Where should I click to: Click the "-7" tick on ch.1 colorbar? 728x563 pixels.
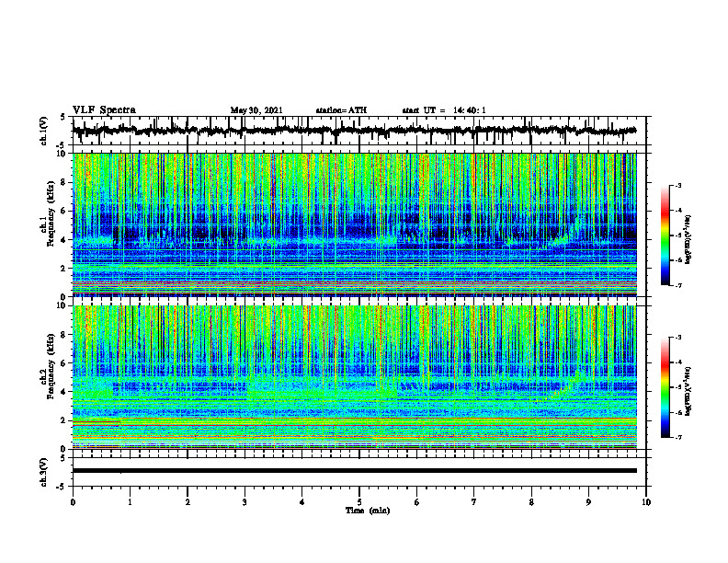pyautogui.click(x=678, y=285)
